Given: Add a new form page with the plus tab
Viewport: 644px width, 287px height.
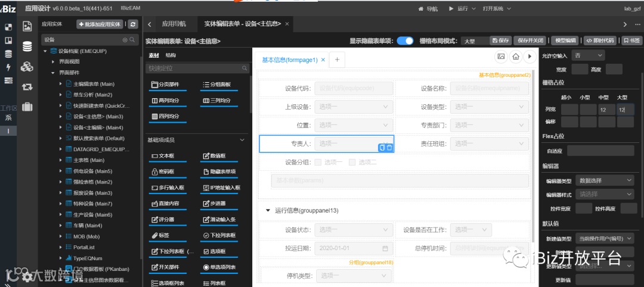Looking at the screenshot, I should pos(337,60).
